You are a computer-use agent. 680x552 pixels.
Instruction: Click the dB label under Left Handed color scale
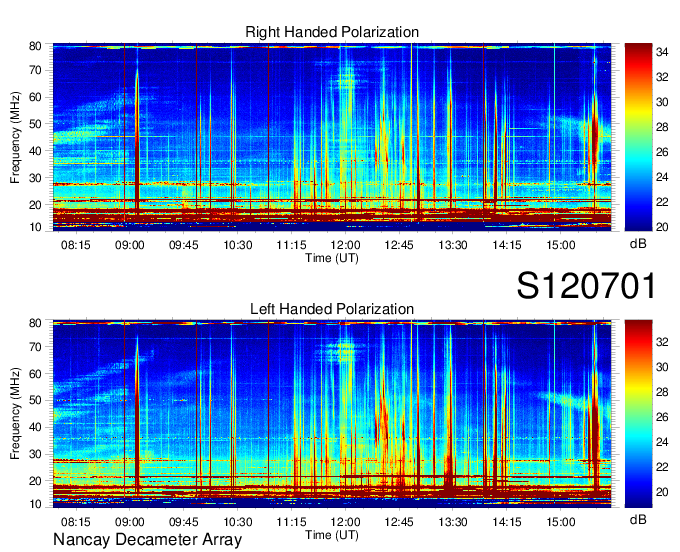pyautogui.click(x=638, y=519)
